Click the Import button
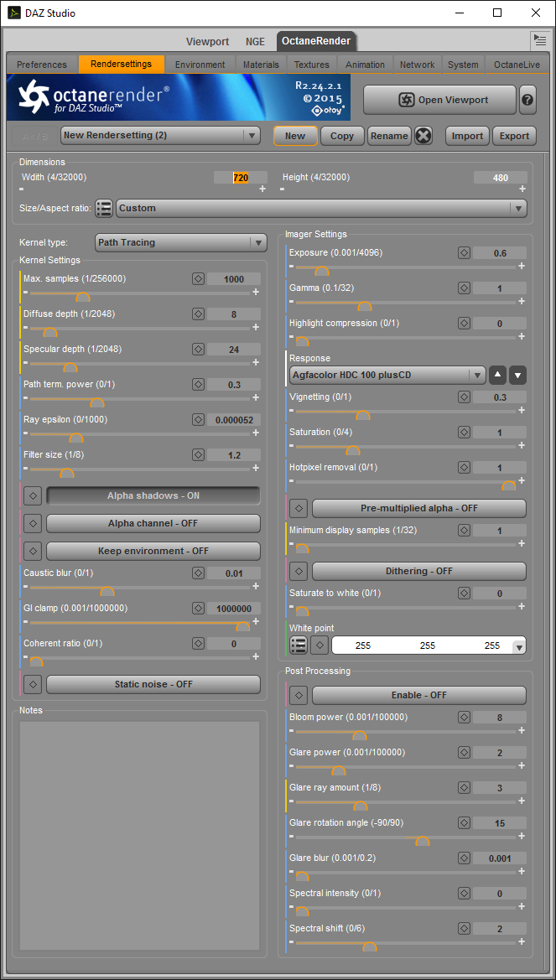 coord(467,136)
